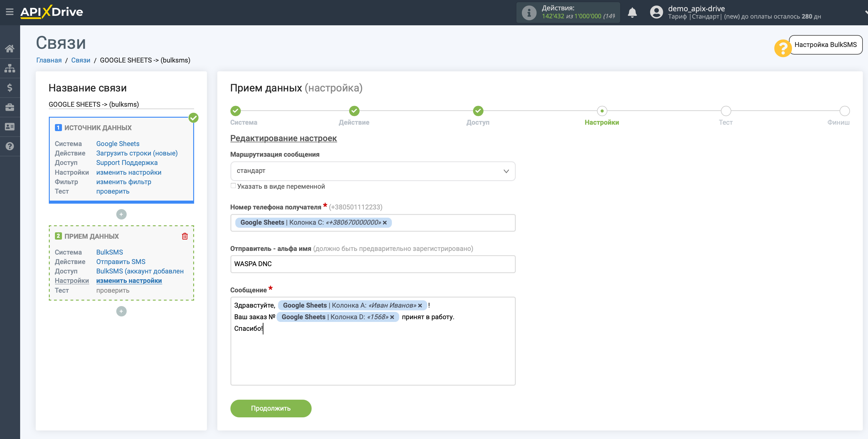Image resolution: width=868 pixels, height=439 pixels.
Task: Click the Действие step label
Action: 354,123
